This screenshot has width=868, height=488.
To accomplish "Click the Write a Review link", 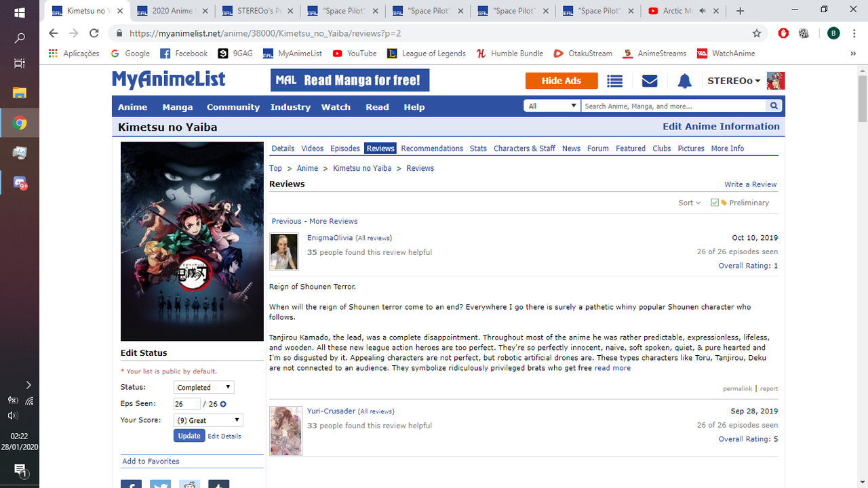I will point(751,184).
